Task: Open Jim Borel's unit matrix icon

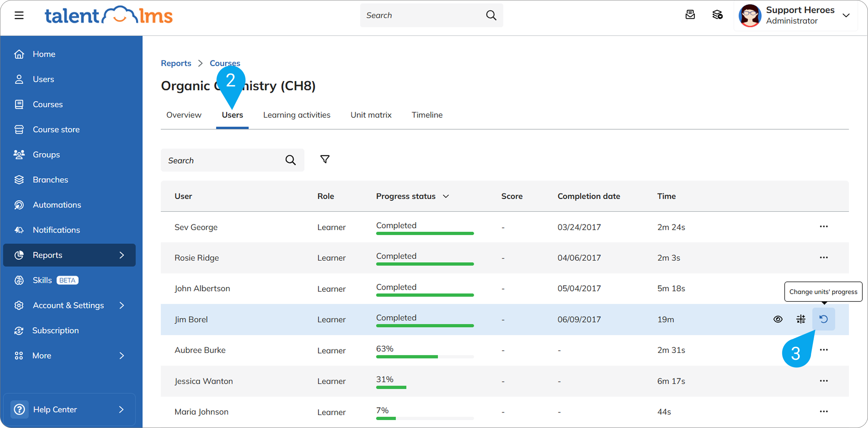Action: [801, 319]
